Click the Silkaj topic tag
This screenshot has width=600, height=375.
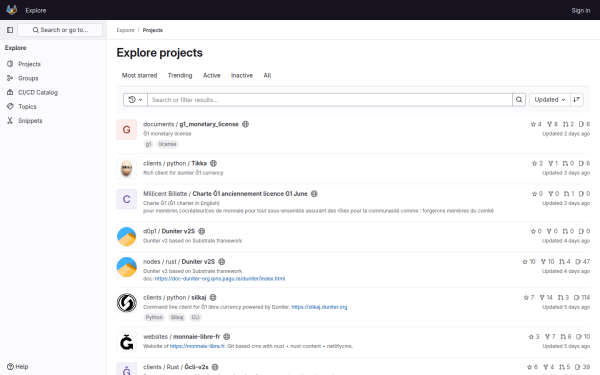(177, 318)
